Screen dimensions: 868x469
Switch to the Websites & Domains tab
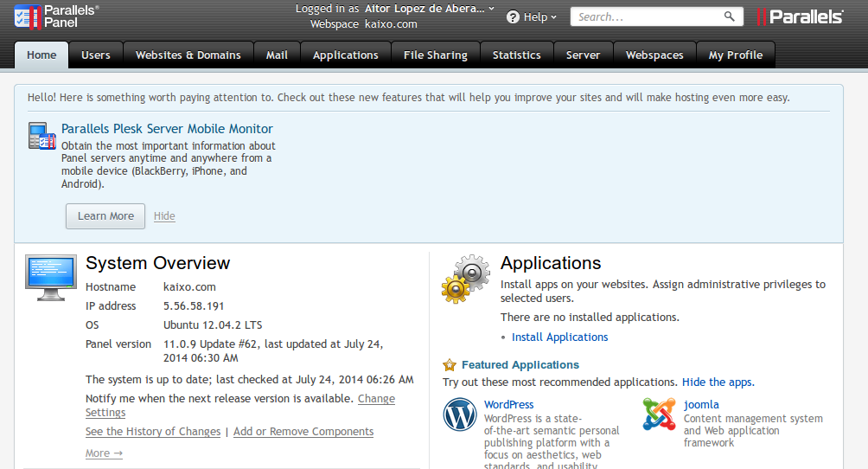(x=188, y=55)
